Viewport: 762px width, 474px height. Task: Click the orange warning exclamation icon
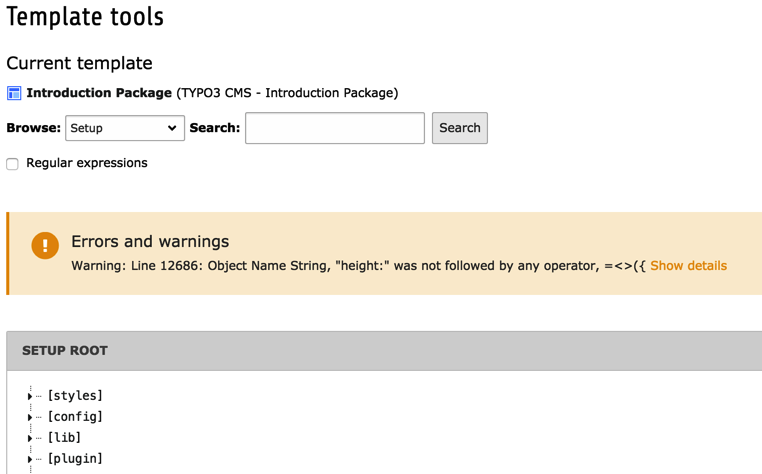[45, 245]
